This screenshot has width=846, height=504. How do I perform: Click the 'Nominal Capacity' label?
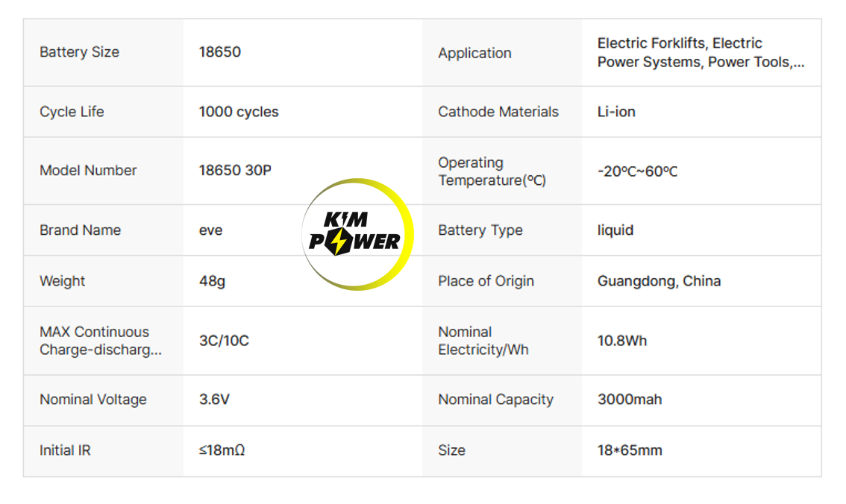495,400
